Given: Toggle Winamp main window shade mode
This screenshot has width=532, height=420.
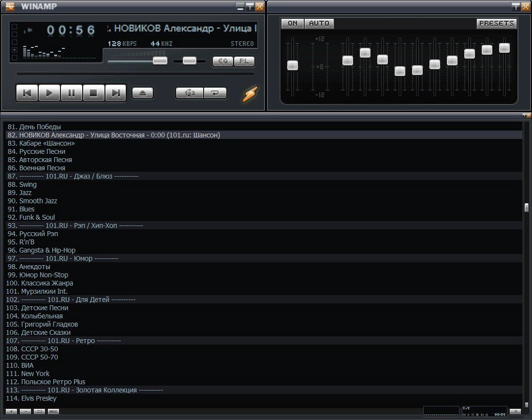Looking at the screenshot, I should [x=250, y=6].
